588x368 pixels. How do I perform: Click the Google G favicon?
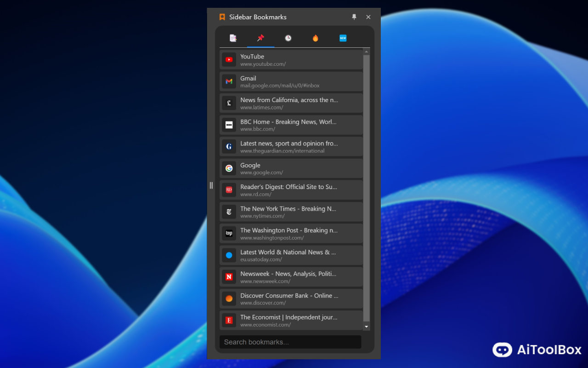[x=229, y=168]
